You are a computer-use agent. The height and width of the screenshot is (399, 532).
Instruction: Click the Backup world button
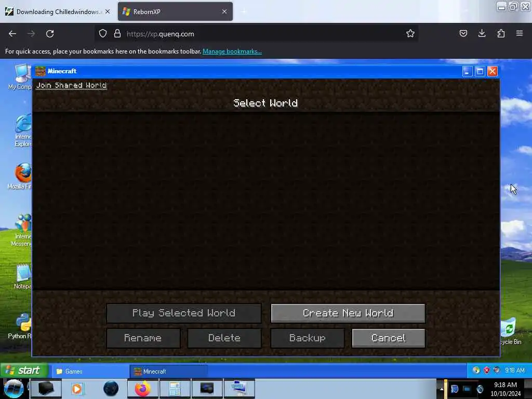[307, 338]
